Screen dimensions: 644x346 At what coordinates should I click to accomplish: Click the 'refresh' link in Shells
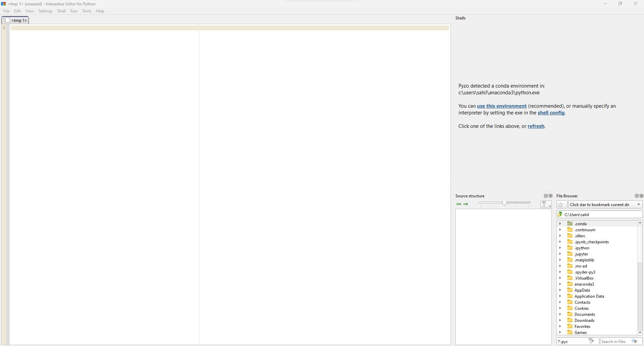[x=536, y=126]
